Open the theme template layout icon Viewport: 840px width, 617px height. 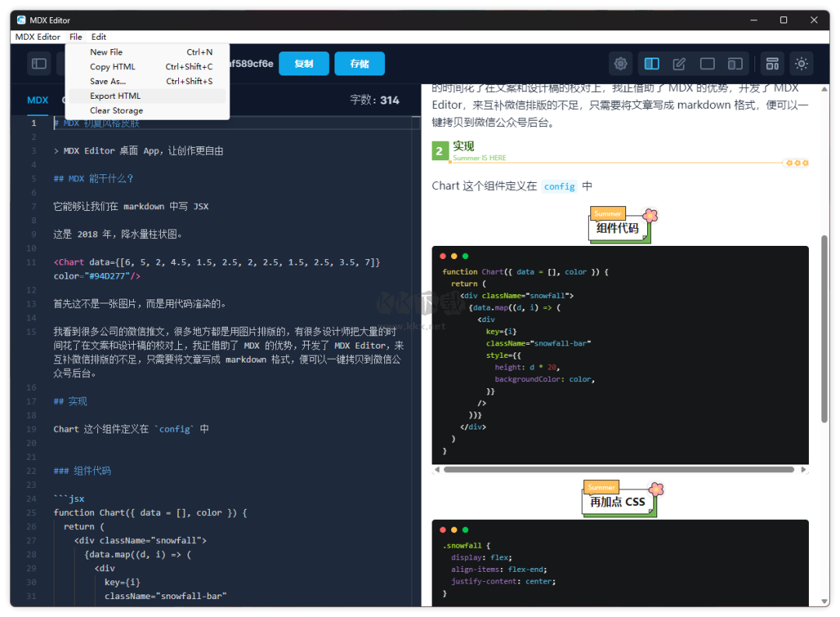pos(772,64)
